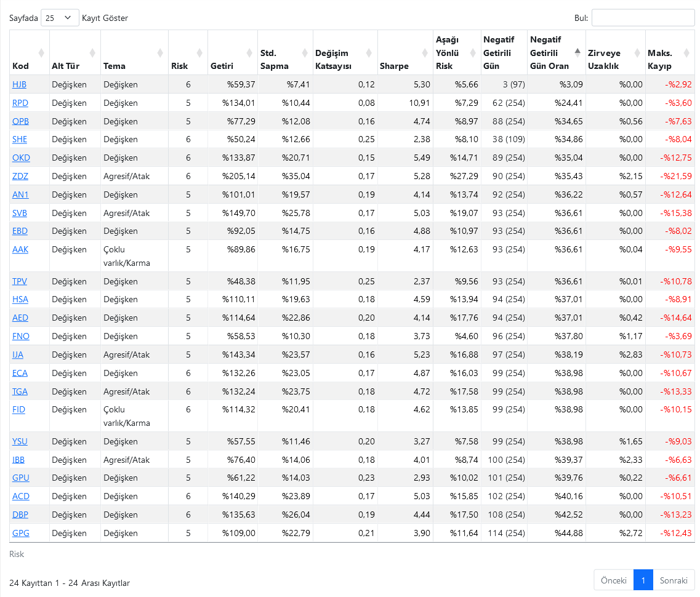Open the EBD fund link
Image resolution: width=700 pixels, height=597 pixels.
point(20,231)
